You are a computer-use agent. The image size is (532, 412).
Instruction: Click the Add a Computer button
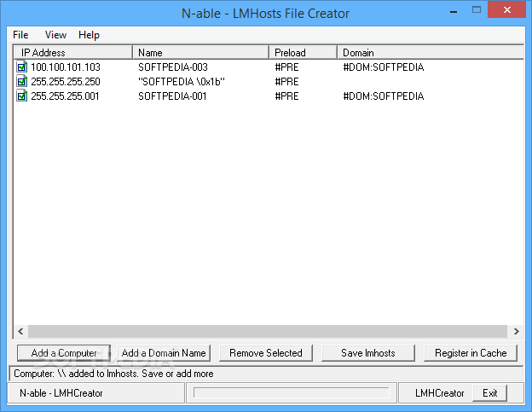pyautogui.click(x=64, y=353)
